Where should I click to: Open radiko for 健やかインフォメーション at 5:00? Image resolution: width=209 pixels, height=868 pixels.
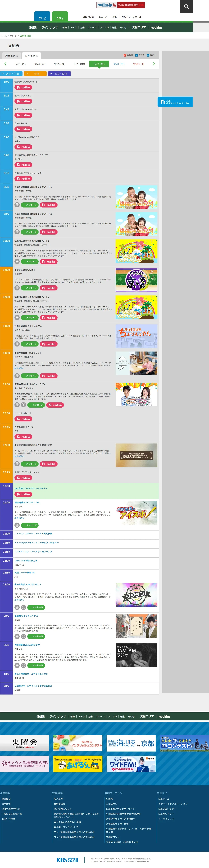click(23, 88)
